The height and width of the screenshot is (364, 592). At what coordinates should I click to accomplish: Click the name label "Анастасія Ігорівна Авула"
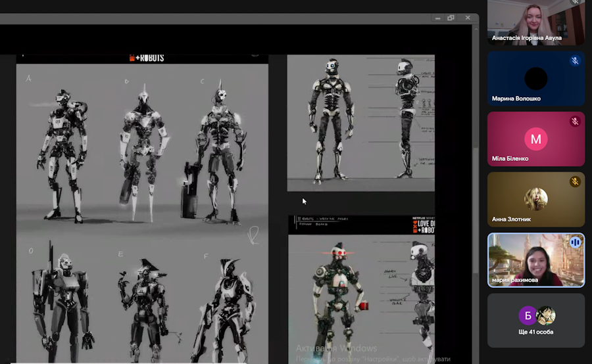[527, 38]
